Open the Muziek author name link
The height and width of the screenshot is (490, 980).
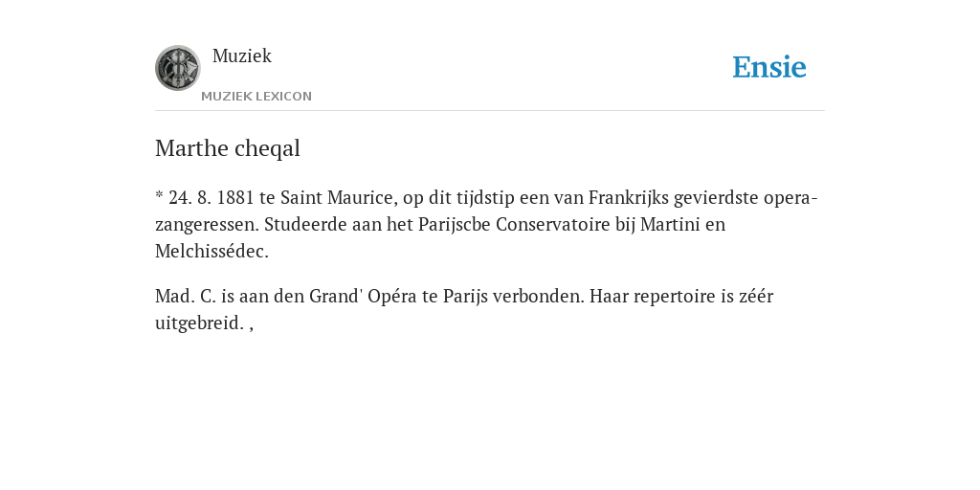242,56
